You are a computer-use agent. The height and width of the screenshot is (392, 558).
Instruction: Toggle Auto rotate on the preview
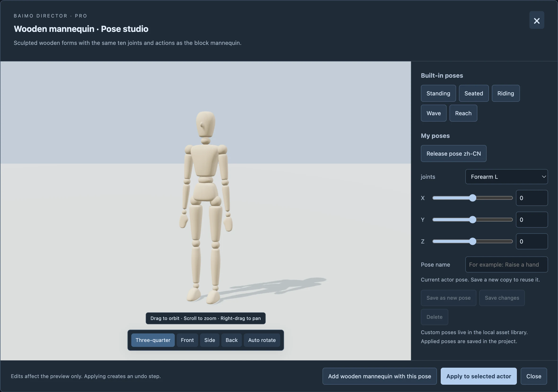point(262,340)
